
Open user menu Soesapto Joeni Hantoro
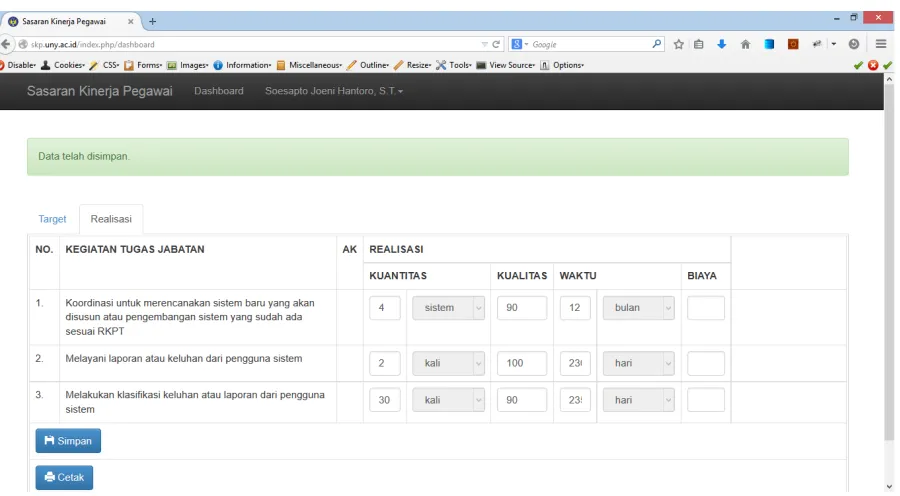point(333,91)
